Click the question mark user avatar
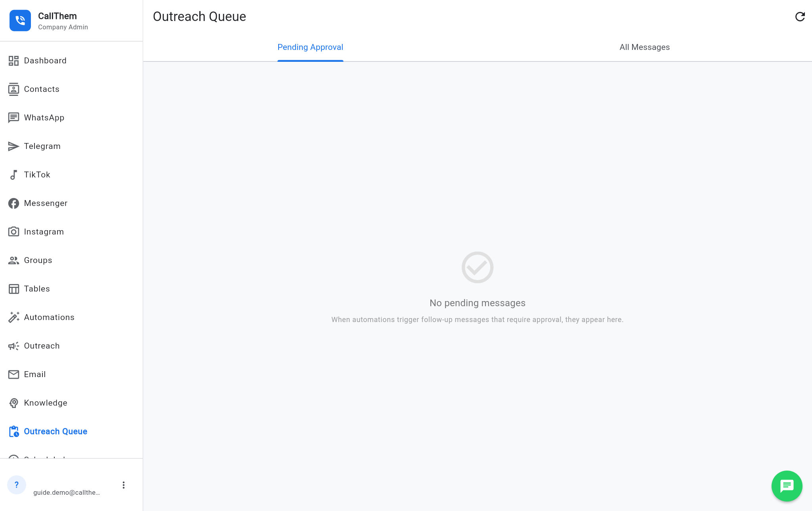Screen dimensions: 812x511 17,485
